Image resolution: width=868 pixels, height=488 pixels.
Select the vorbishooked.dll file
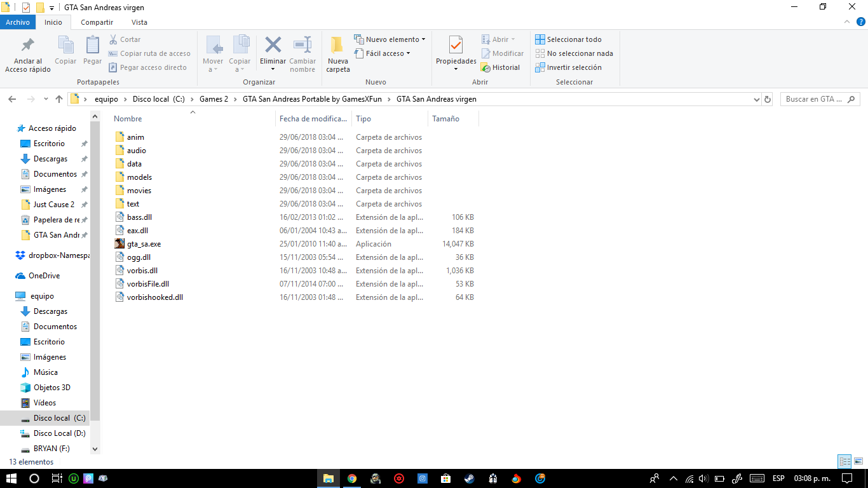(154, 297)
